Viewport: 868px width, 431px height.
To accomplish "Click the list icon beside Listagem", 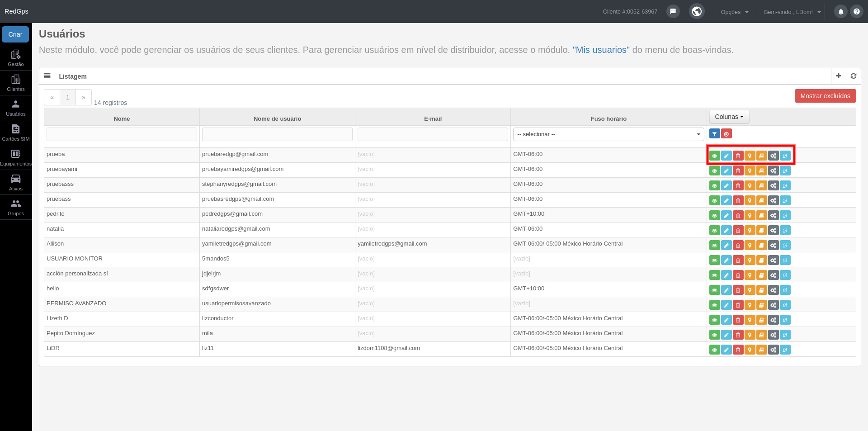I will [47, 76].
